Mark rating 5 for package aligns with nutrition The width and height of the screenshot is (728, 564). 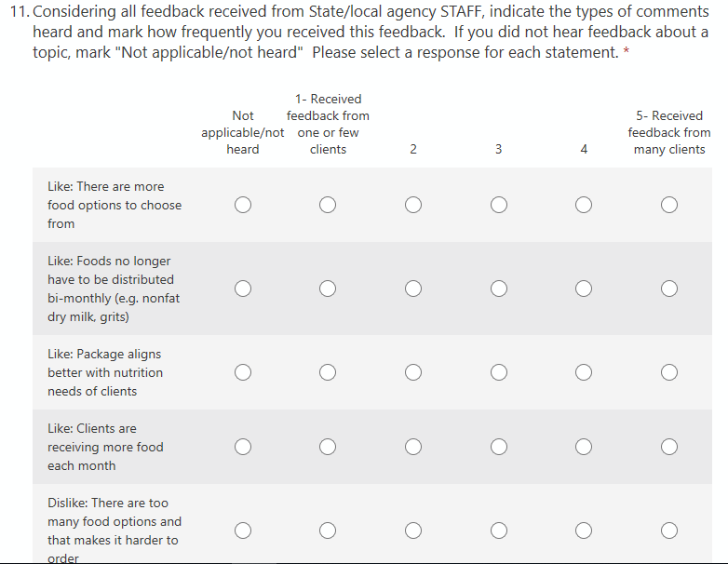[x=669, y=372]
